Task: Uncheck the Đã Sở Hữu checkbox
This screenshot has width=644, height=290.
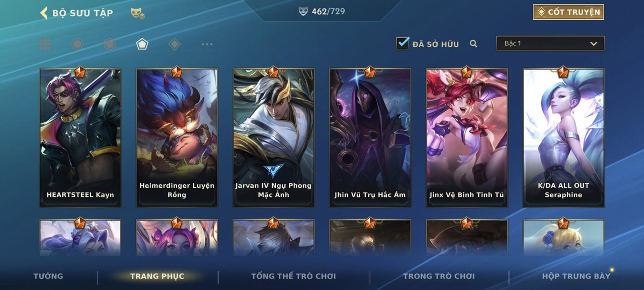Action: pos(403,43)
